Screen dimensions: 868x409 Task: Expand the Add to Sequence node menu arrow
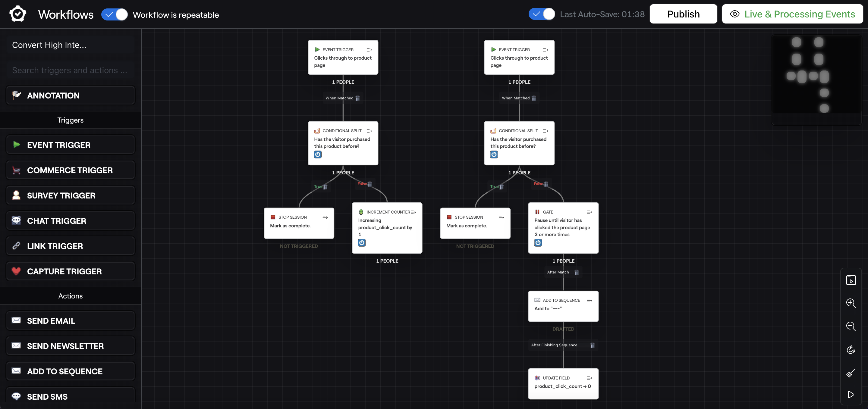pyautogui.click(x=590, y=300)
